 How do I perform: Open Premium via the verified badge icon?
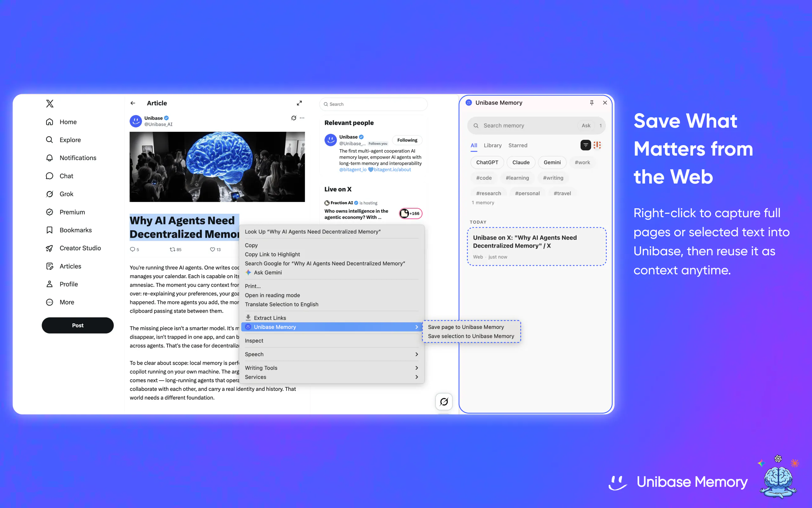49,212
